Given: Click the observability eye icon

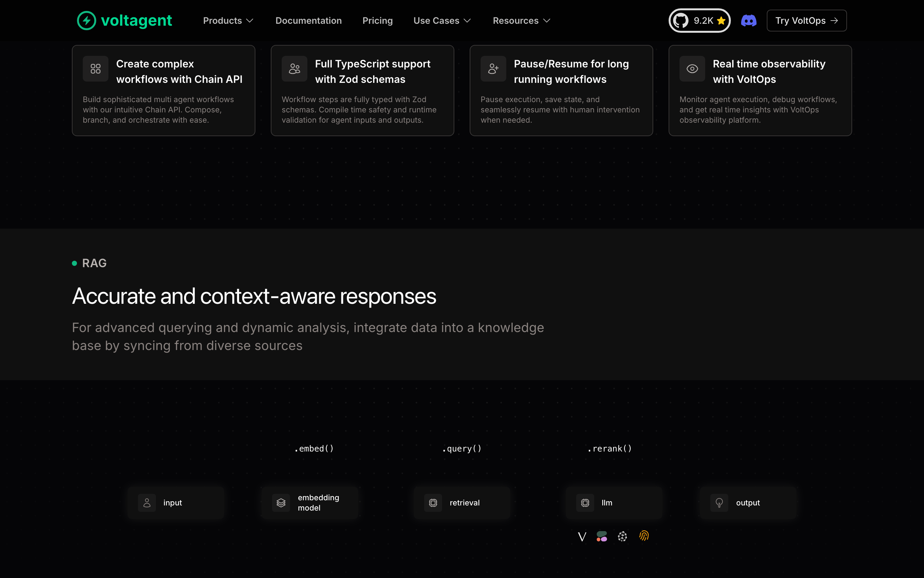Looking at the screenshot, I should click(x=692, y=69).
